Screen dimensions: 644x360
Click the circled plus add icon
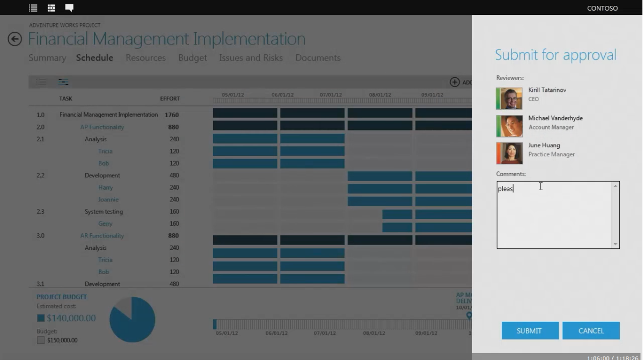pyautogui.click(x=455, y=82)
